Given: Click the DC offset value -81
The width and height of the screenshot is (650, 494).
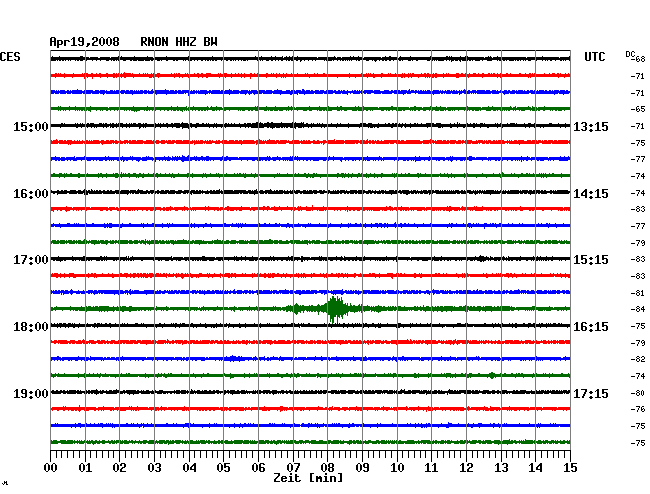Looking at the screenshot, I should (638, 293).
